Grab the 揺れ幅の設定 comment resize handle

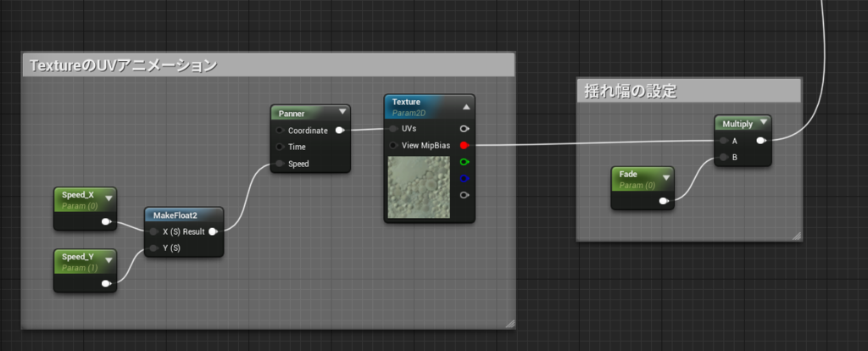(797, 236)
